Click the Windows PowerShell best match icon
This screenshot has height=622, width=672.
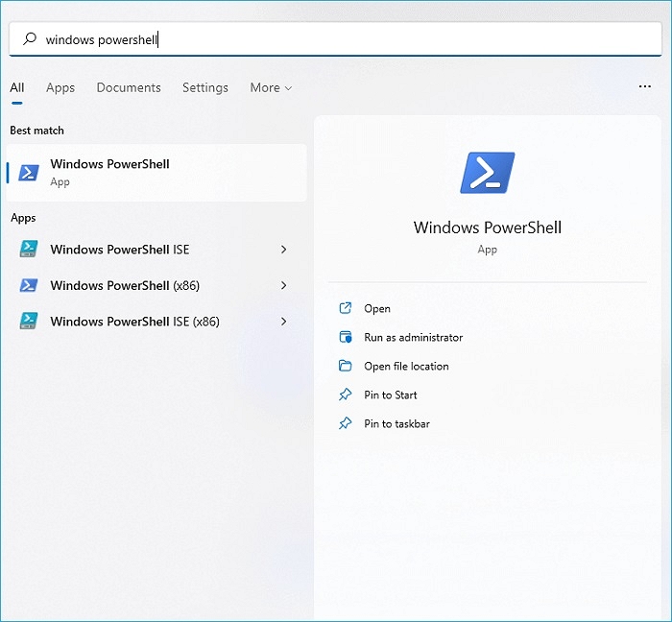point(29,173)
